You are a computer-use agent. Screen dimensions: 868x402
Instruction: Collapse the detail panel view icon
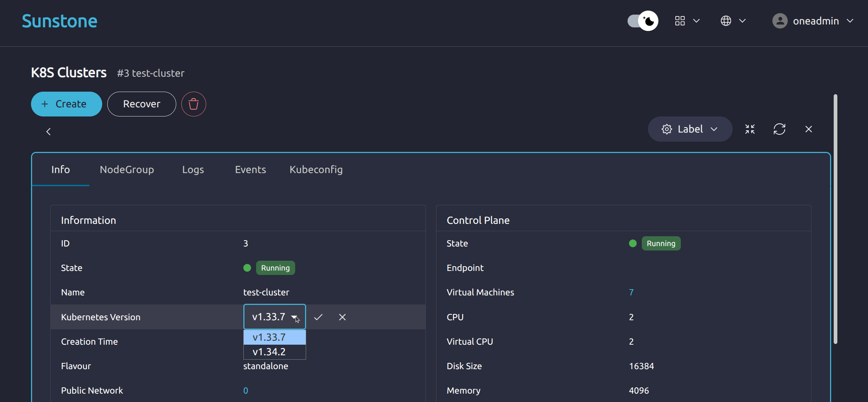[750, 129]
